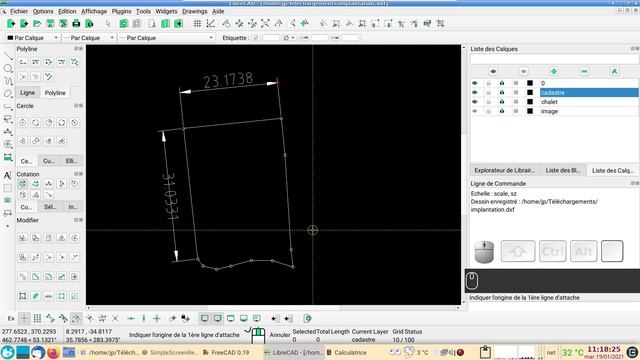Toggle the Snap on endpoints icon

(x=50, y=318)
